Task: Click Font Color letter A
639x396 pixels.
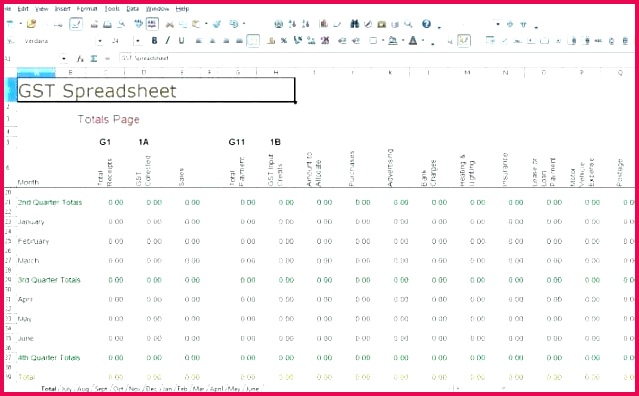Action: pyautogui.click(x=413, y=40)
